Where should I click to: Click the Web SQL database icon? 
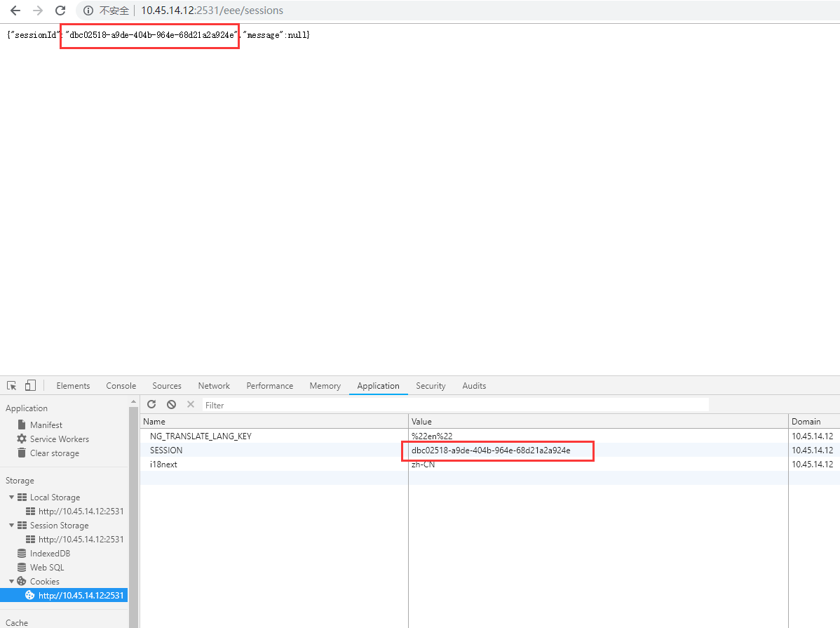22,567
